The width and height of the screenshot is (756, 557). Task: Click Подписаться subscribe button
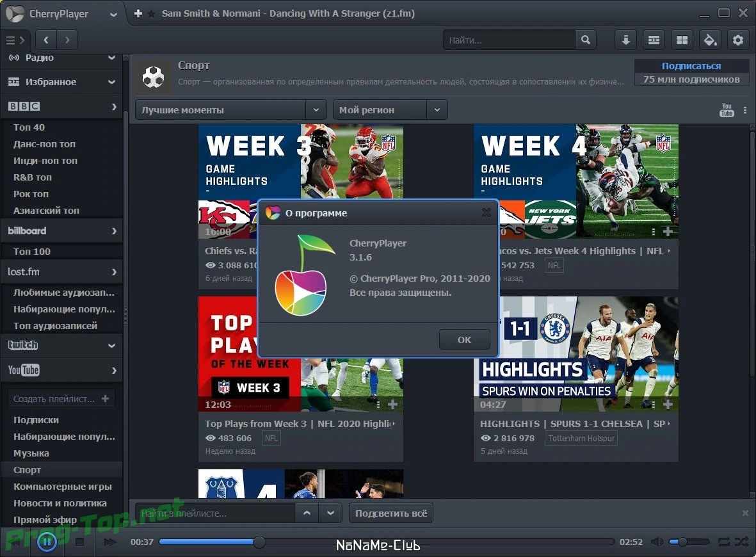[691, 66]
